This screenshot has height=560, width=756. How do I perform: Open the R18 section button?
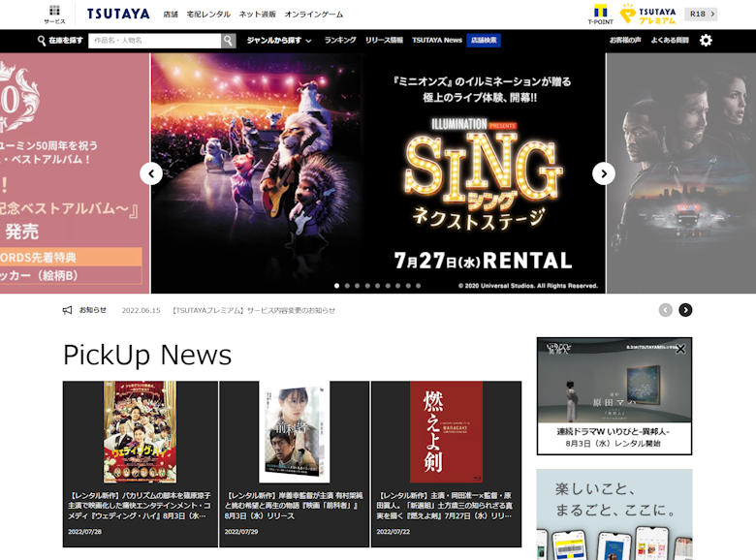pos(701,14)
